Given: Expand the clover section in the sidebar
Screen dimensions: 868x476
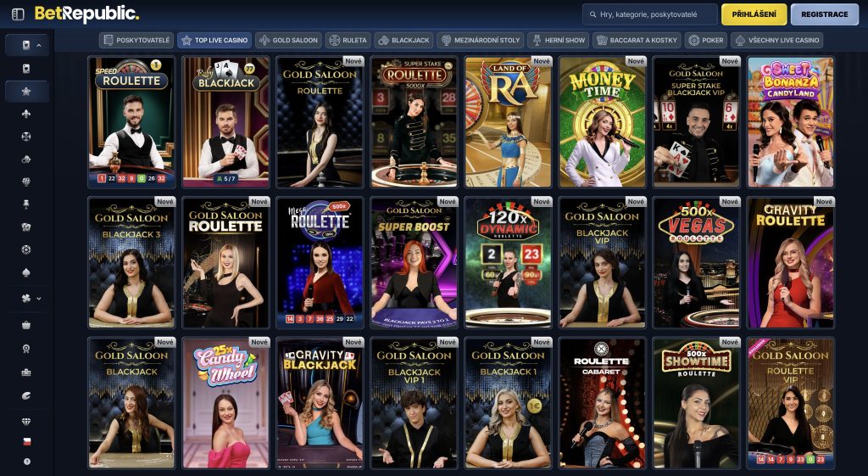Looking at the screenshot, I should (x=39, y=299).
